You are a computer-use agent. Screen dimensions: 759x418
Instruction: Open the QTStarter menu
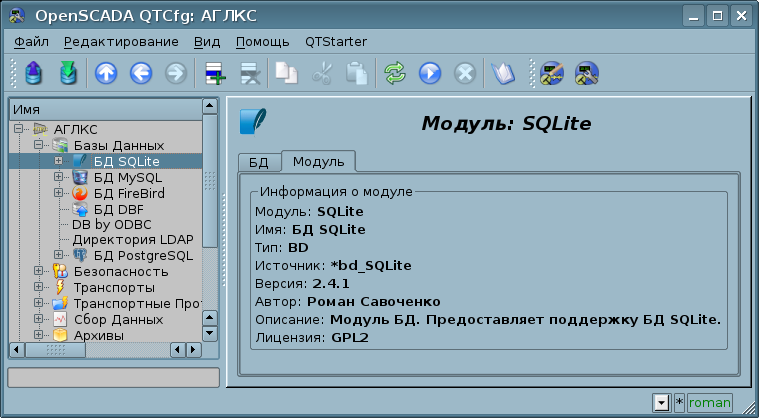(336, 42)
